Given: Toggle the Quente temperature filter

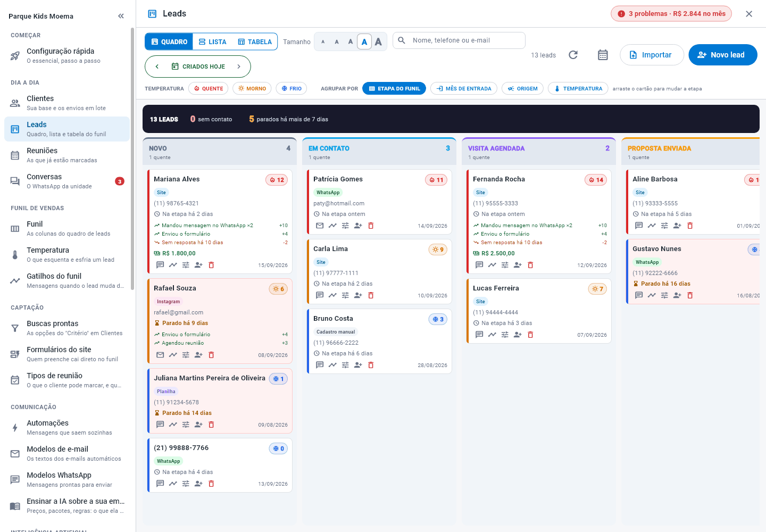Looking at the screenshot, I should 209,88.
